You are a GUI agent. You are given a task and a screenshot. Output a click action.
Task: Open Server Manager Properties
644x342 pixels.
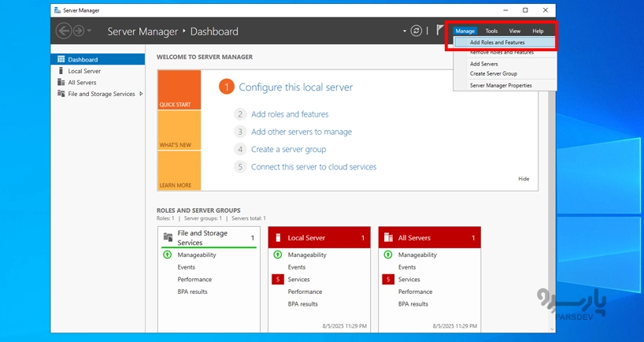tap(505, 85)
